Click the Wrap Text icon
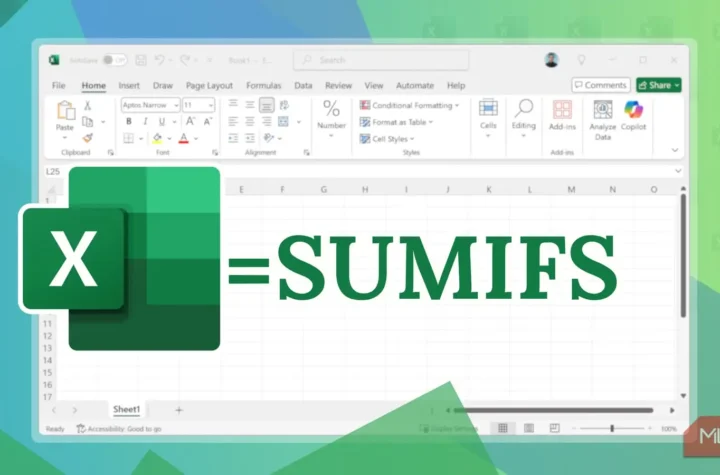This screenshot has height=475, width=720. tap(284, 105)
